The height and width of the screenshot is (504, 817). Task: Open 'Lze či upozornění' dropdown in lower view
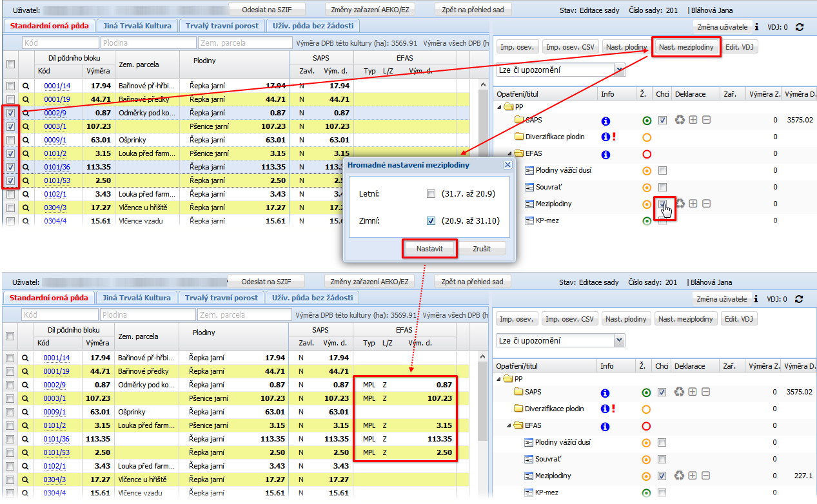(620, 340)
